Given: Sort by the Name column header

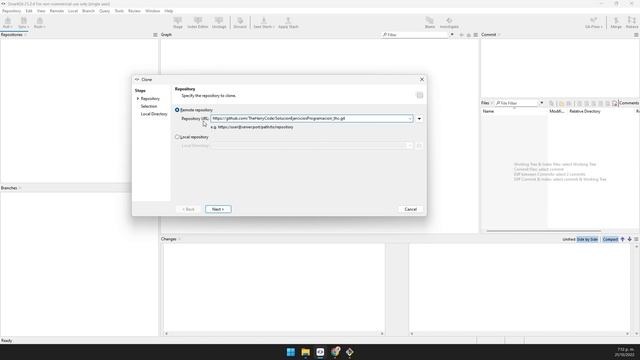Looking at the screenshot, I should point(488,111).
